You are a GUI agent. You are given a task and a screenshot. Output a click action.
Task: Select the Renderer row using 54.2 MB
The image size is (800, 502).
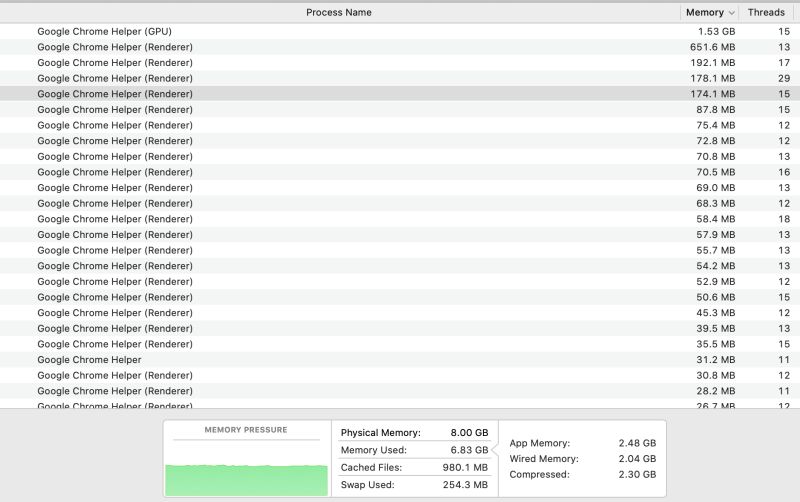tap(400, 266)
